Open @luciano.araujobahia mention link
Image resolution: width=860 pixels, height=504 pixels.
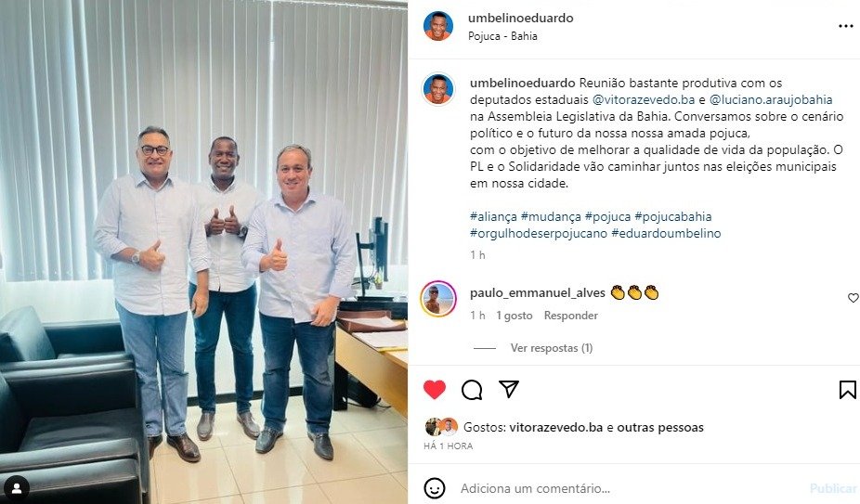click(x=771, y=100)
